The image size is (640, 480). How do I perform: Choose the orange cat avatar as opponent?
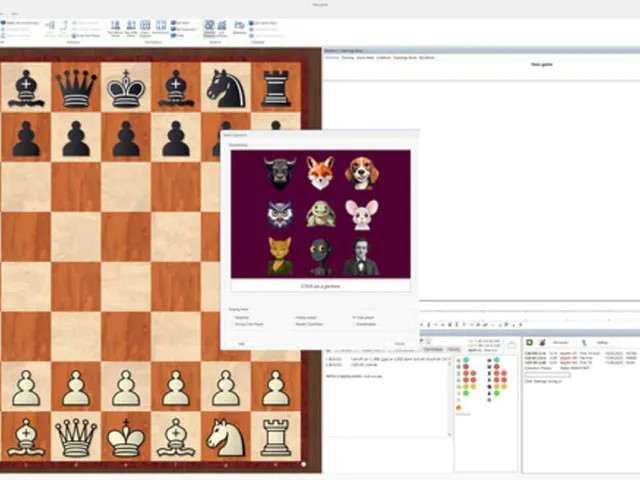[280, 256]
